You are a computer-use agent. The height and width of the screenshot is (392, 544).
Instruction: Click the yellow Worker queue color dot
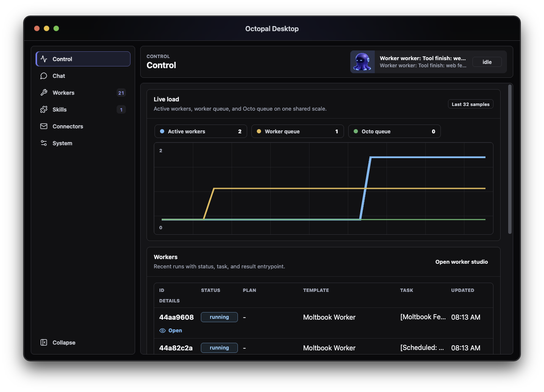coord(259,131)
